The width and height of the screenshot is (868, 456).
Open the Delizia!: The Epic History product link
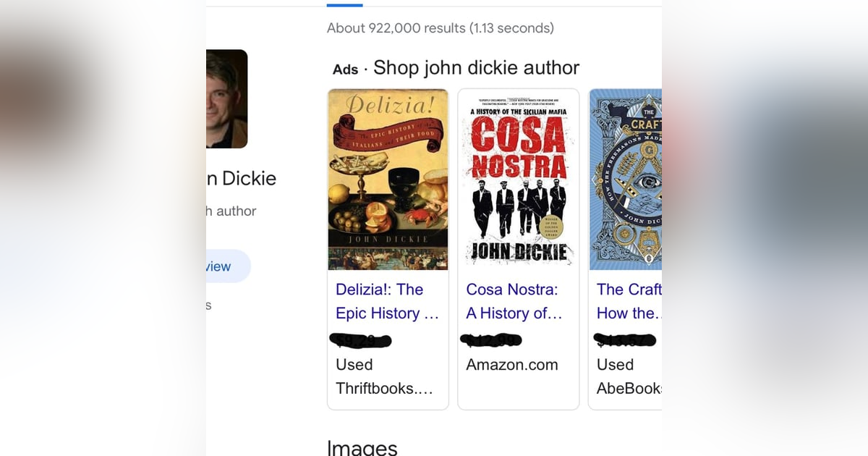(387, 301)
